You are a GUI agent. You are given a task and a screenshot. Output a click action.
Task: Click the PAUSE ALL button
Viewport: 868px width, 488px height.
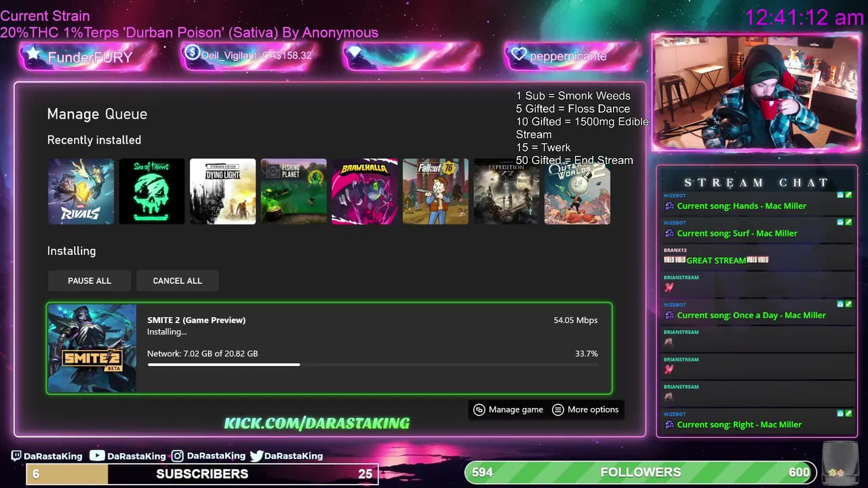tap(90, 281)
